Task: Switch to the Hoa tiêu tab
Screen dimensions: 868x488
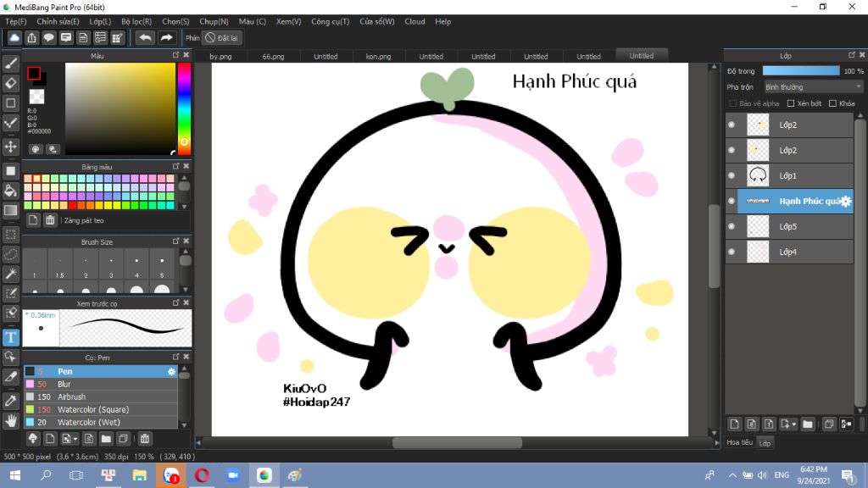Action: [x=739, y=442]
